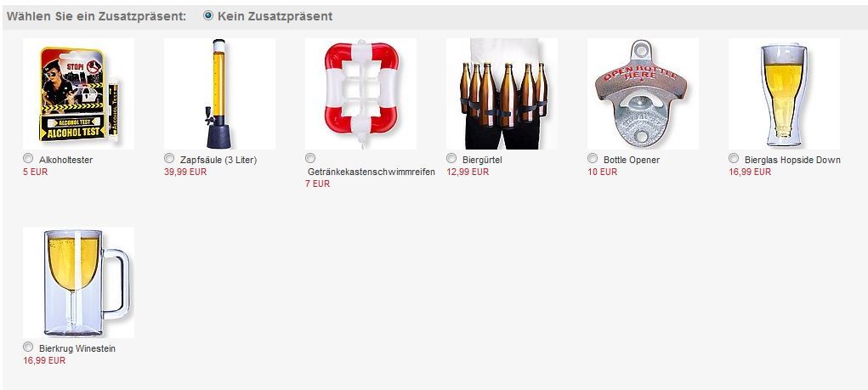
Task: Open the Zapfsäule beer tower image
Action: [x=220, y=93]
